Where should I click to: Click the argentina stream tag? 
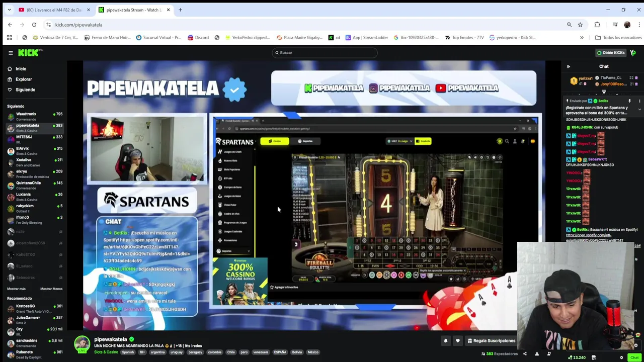point(157,352)
